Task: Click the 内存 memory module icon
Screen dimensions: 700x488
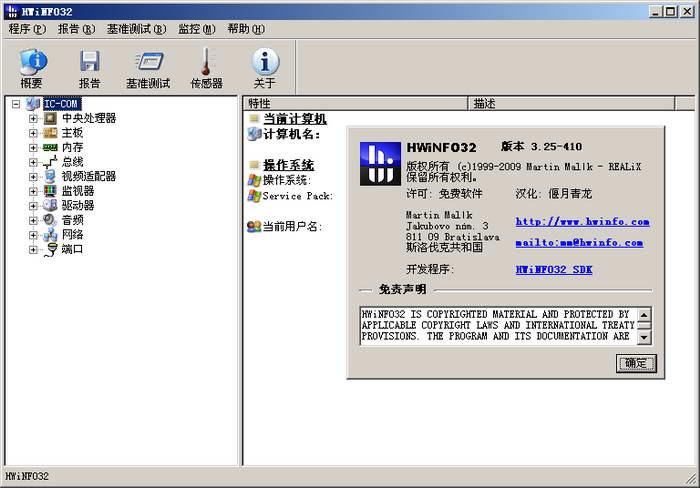Action: coord(50,147)
